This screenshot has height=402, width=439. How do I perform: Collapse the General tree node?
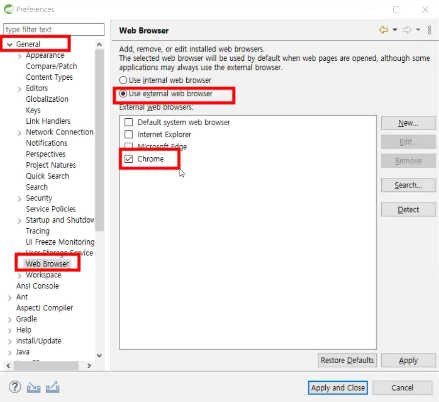point(10,44)
